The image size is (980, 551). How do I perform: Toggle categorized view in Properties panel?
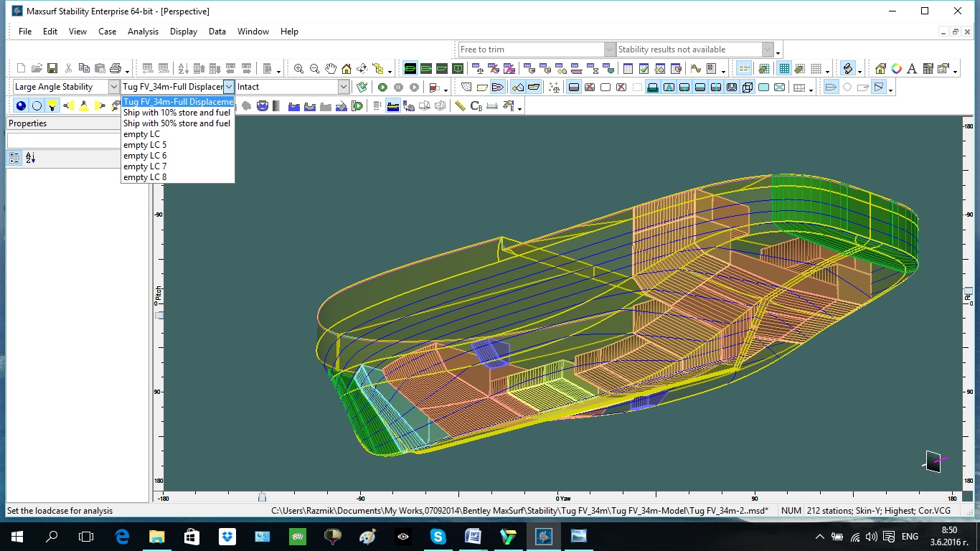point(14,158)
